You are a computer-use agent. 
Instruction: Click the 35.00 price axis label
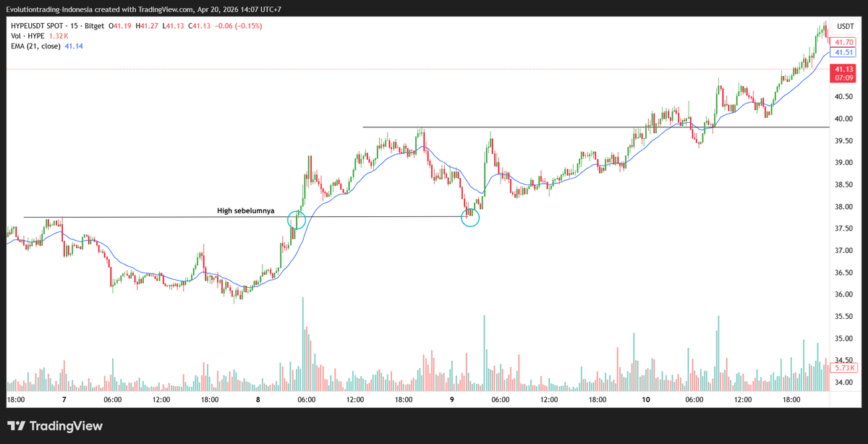point(843,338)
